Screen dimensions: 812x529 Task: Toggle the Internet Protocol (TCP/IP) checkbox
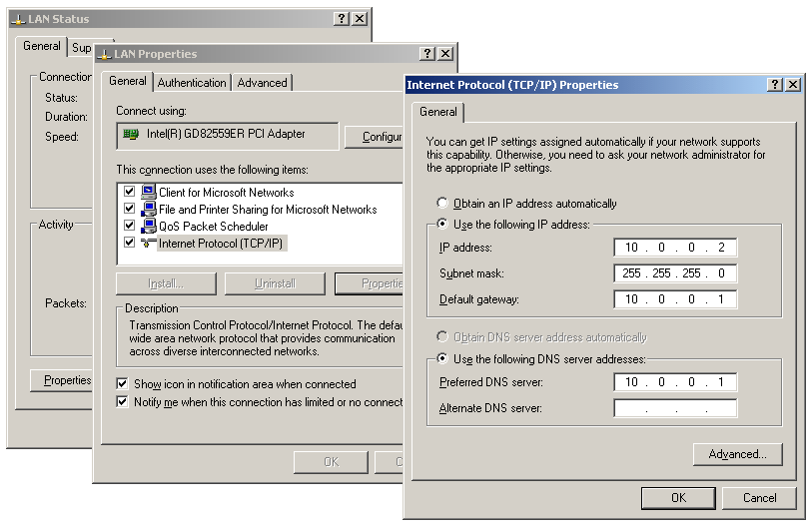[130, 243]
